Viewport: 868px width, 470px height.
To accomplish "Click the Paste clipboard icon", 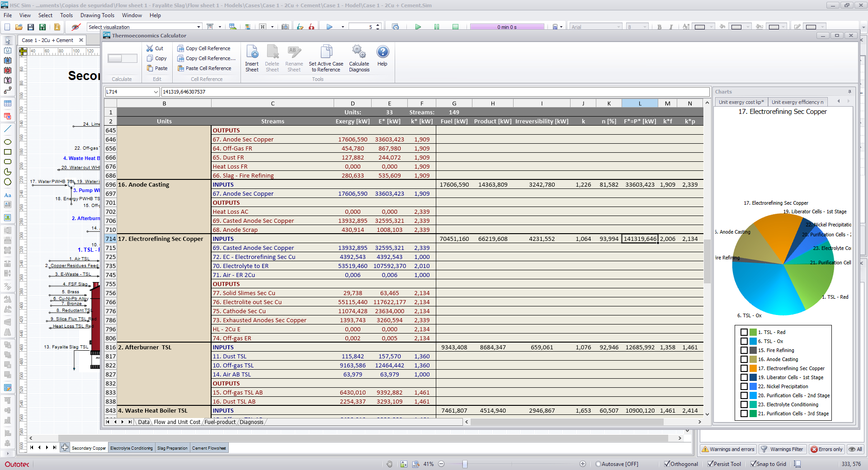I will click(150, 68).
